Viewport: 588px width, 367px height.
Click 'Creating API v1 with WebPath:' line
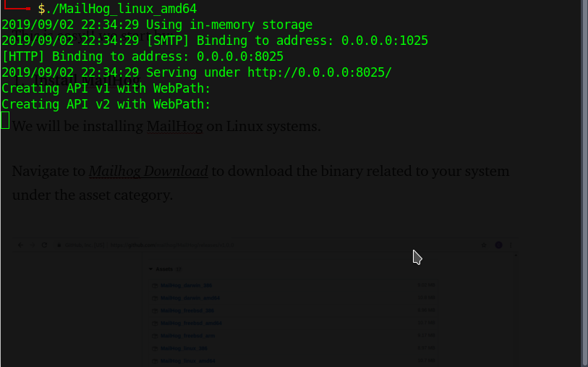point(106,88)
